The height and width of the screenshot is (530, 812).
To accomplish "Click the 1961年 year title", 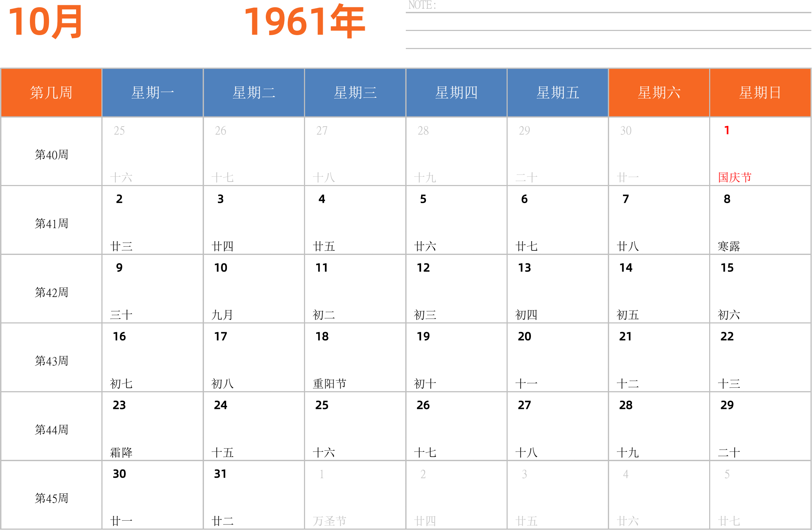I will pyautogui.click(x=304, y=21).
